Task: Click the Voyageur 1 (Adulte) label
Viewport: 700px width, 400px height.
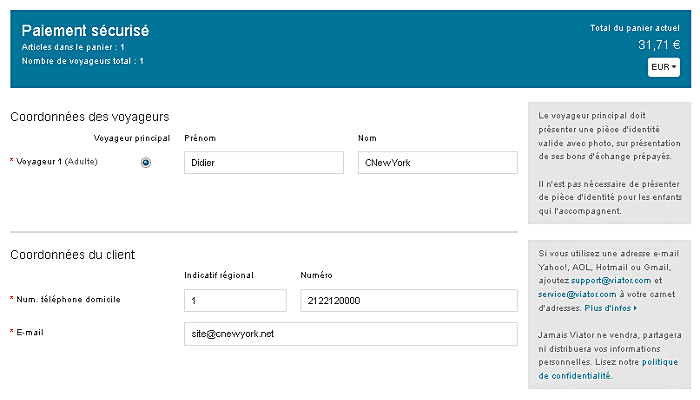Action: (57, 161)
